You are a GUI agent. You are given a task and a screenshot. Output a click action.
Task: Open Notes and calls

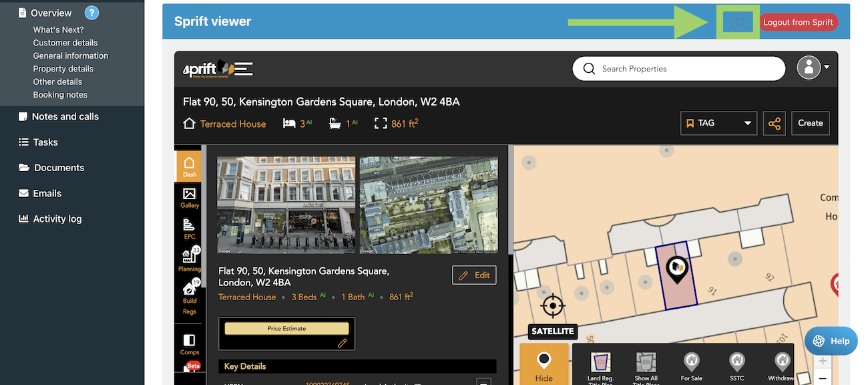(65, 116)
